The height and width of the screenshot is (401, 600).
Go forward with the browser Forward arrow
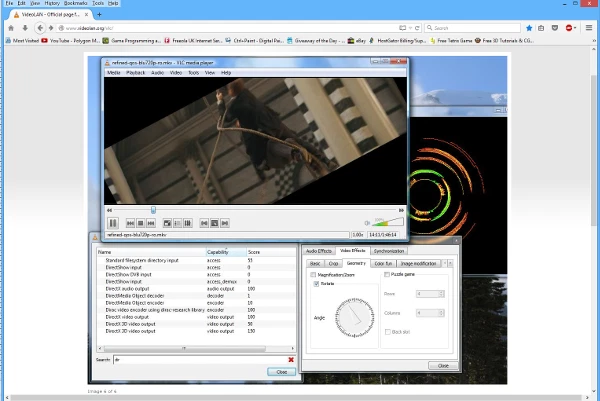(51, 28)
